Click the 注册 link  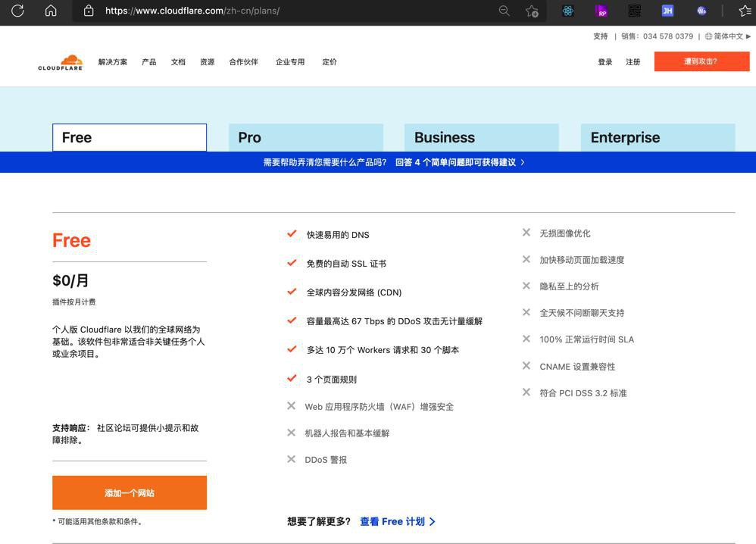coord(633,61)
